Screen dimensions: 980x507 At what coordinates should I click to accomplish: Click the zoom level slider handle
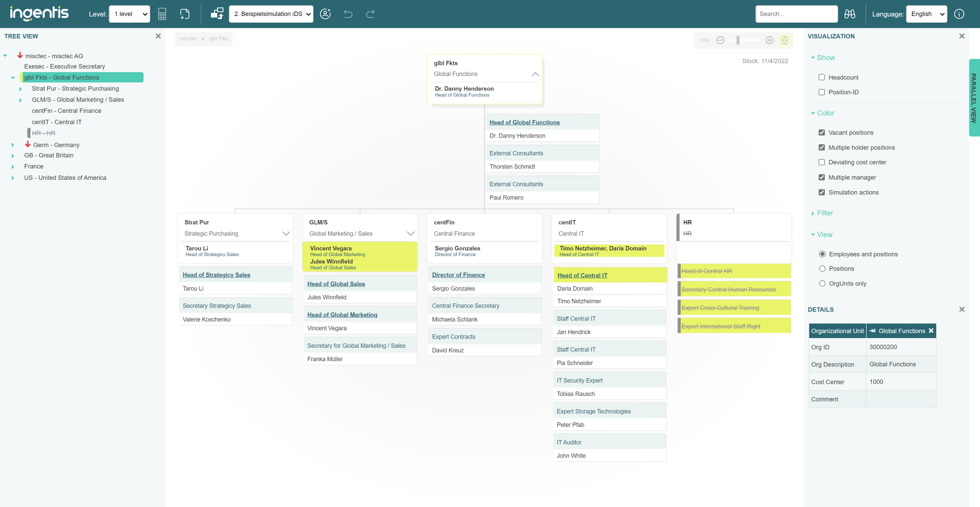(738, 40)
